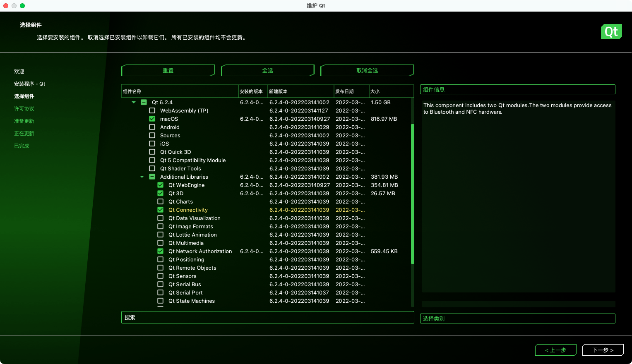Check the Qt Sensors checkbox
Viewport: 632px width, 364px height.
160,276
